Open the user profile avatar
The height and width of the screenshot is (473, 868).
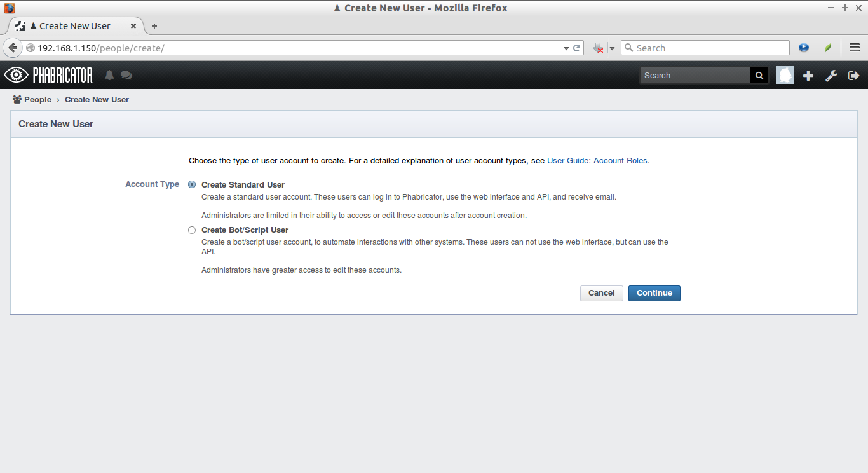click(785, 75)
